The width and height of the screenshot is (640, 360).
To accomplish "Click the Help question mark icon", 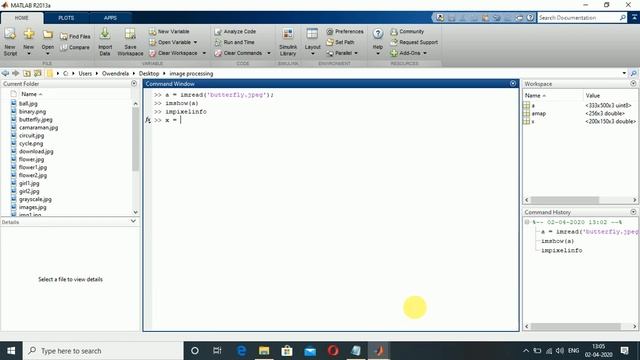I will [378, 34].
